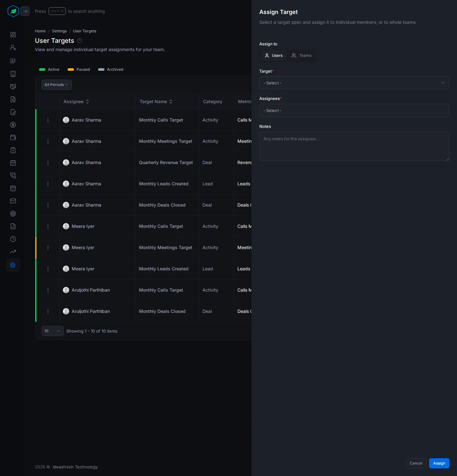Open the companies building sidebar icon

coord(13,74)
